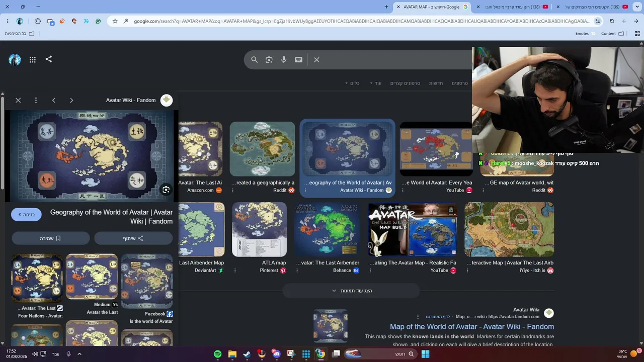Open iYiyo itch.io interactive map thumbnail
This screenshot has height=362, width=644.
coord(509,229)
